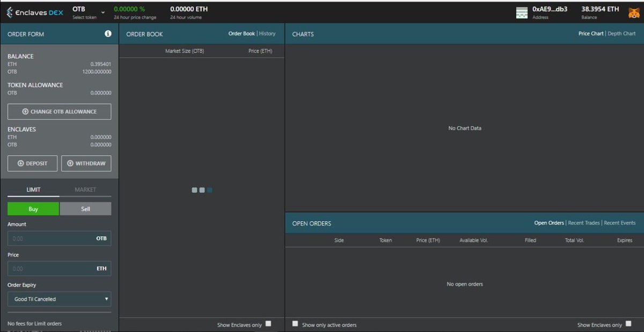
Task: Click the Filled column header
Action: 530,240
